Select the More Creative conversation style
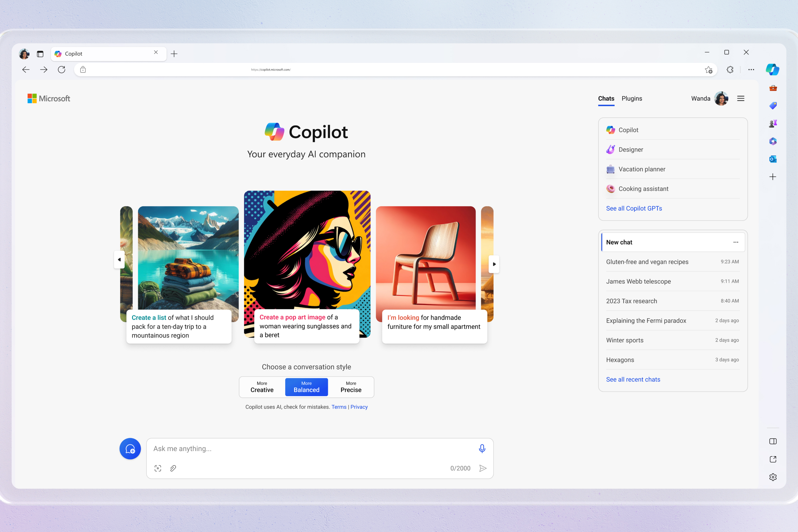The image size is (798, 532). coord(261,387)
